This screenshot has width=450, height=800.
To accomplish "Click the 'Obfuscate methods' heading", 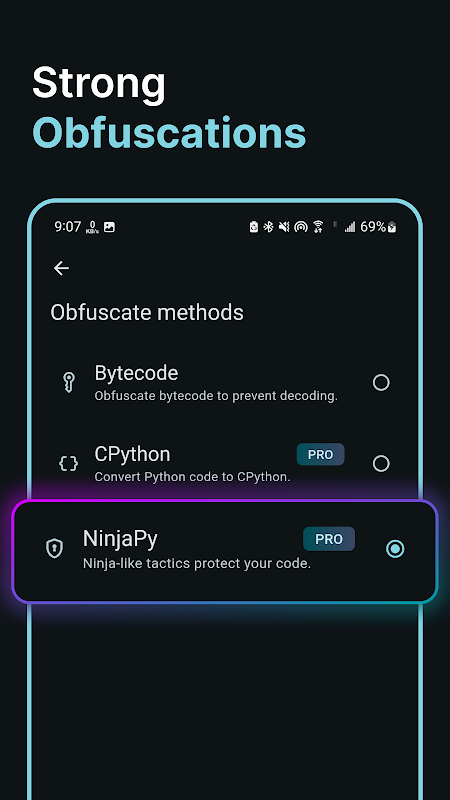I will tap(147, 312).
